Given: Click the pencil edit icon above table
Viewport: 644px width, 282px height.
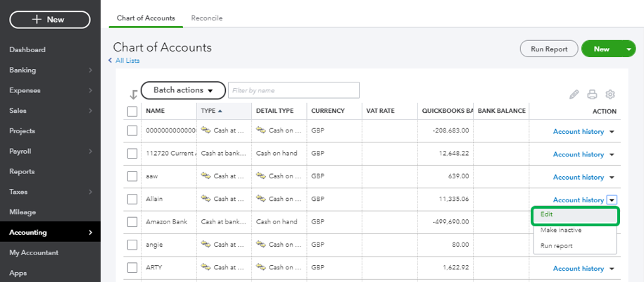Looking at the screenshot, I should pyautogui.click(x=574, y=94).
